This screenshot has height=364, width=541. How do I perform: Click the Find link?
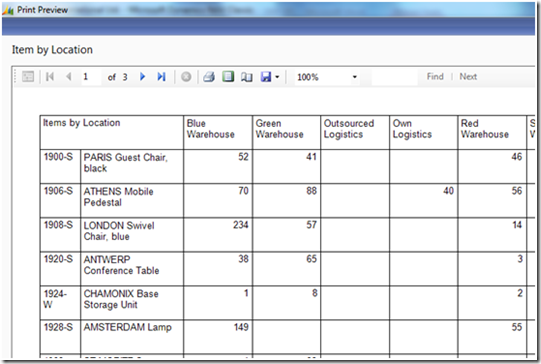pos(435,76)
